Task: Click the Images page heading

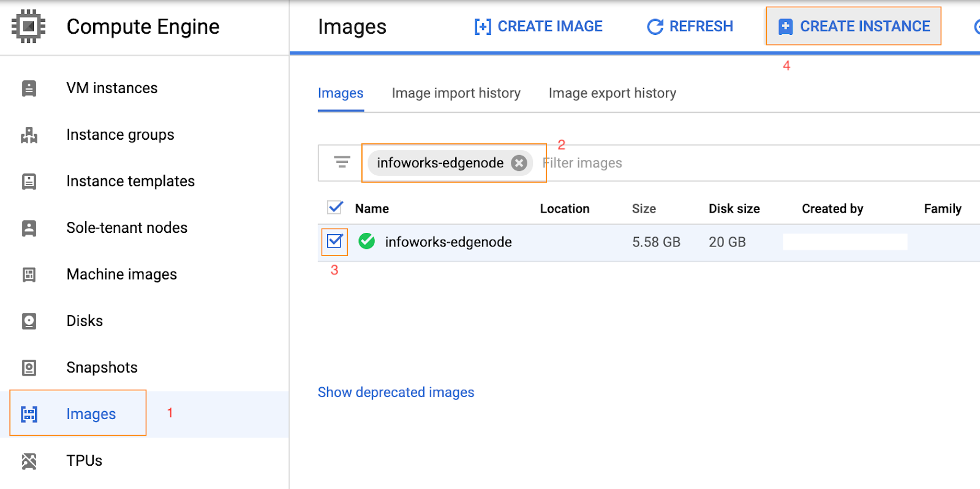Action: [x=352, y=27]
